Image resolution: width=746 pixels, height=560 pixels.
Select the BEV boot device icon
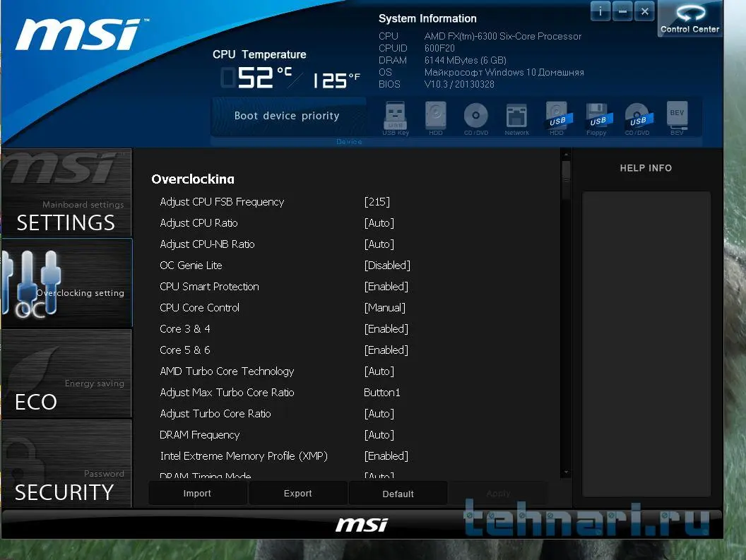[677, 119]
